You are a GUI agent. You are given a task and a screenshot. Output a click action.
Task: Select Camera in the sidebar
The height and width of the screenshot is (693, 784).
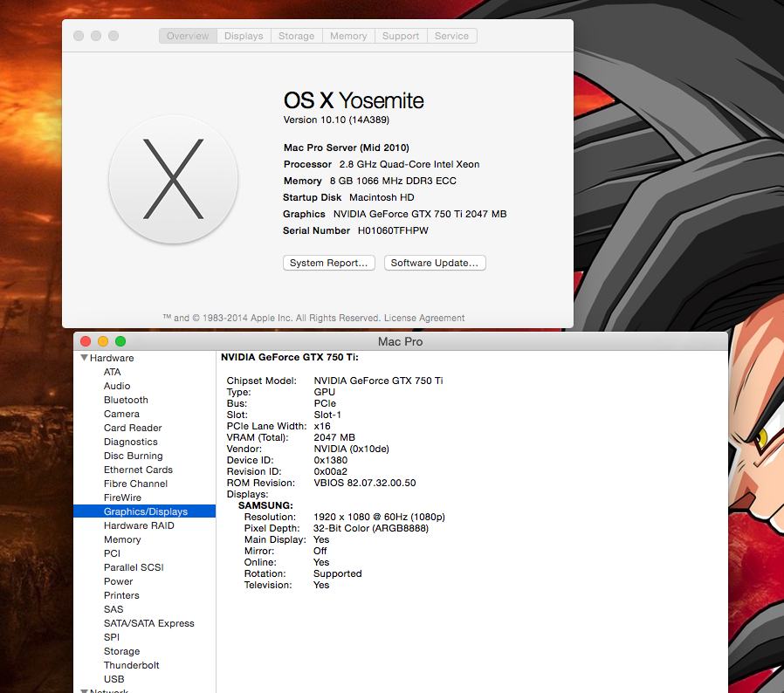point(121,414)
